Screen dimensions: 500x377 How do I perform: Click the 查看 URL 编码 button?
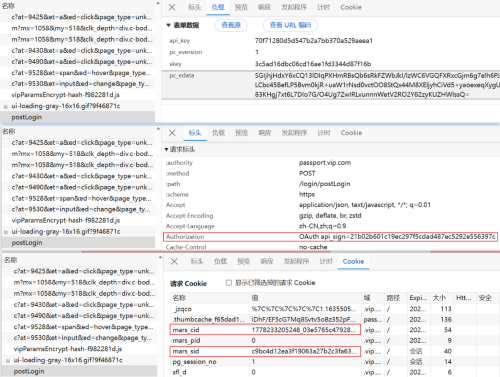coord(290,25)
